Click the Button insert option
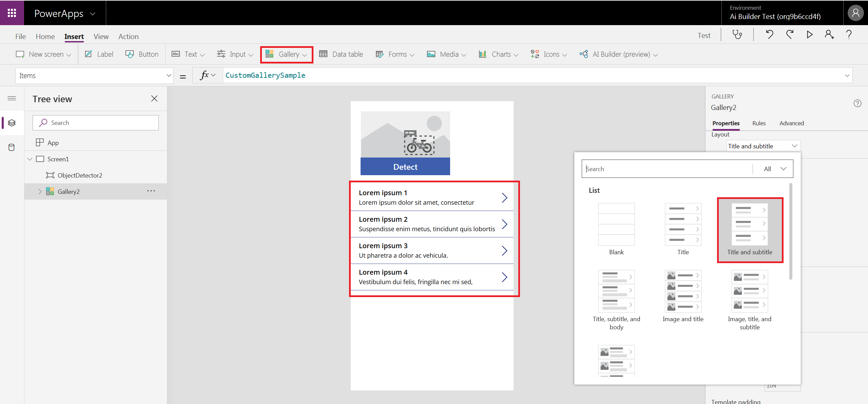The width and height of the screenshot is (868, 404). 142,54
